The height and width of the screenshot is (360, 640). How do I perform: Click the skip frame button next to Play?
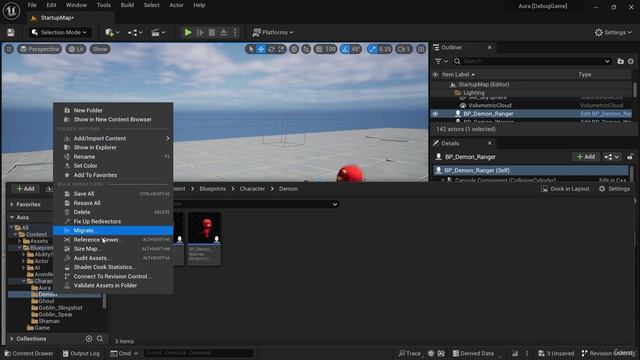200,32
